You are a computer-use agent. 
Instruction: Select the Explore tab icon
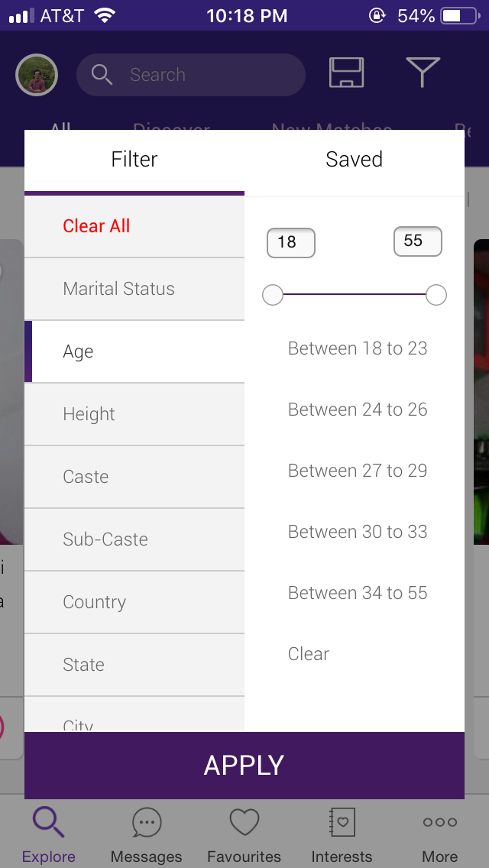[49, 822]
